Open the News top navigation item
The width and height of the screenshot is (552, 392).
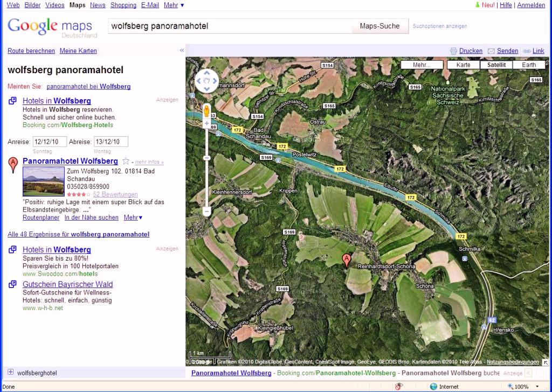tap(98, 5)
